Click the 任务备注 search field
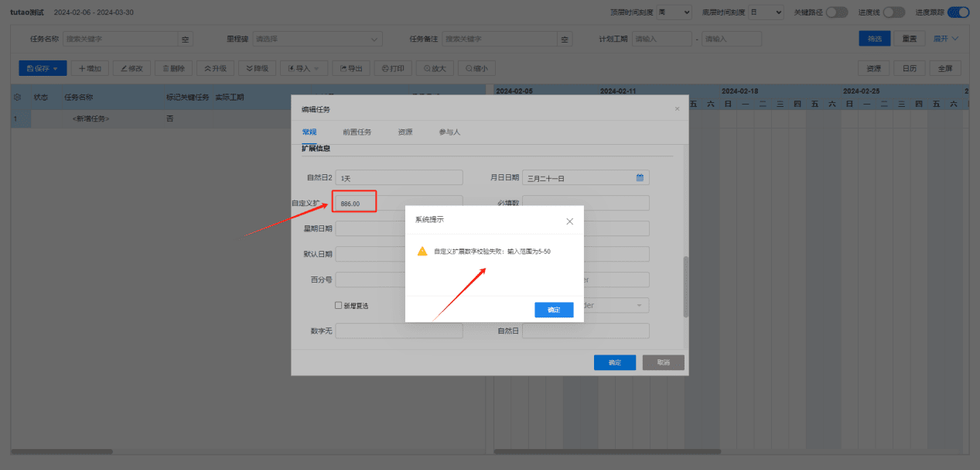 pos(500,38)
